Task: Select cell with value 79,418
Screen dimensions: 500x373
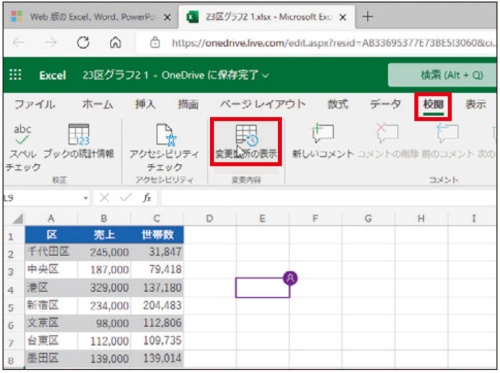Action: pyautogui.click(x=157, y=269)
